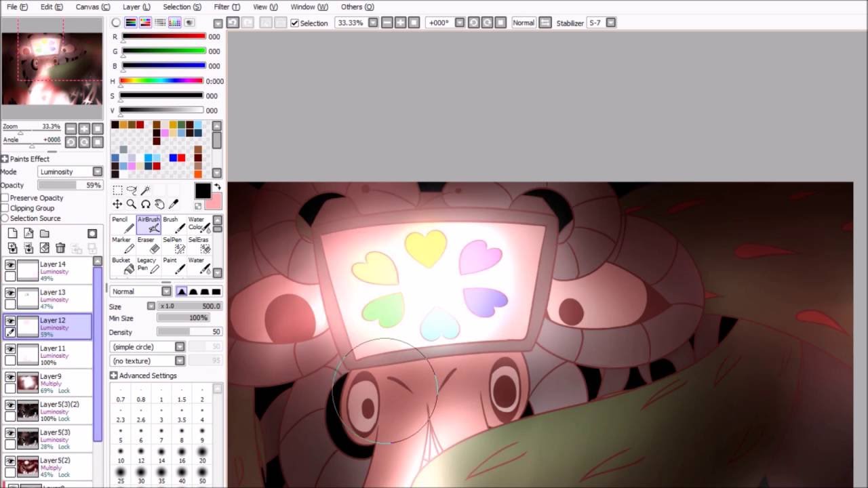Create a new linework layer
Screen dimensions: 868x488
click(28, 233)
